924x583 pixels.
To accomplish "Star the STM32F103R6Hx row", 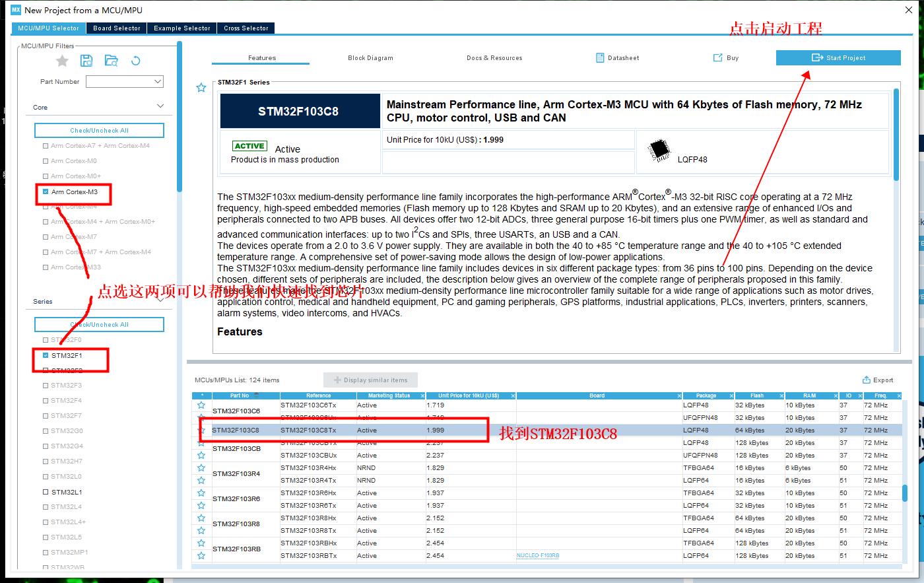I will click(x=201, y=493).
